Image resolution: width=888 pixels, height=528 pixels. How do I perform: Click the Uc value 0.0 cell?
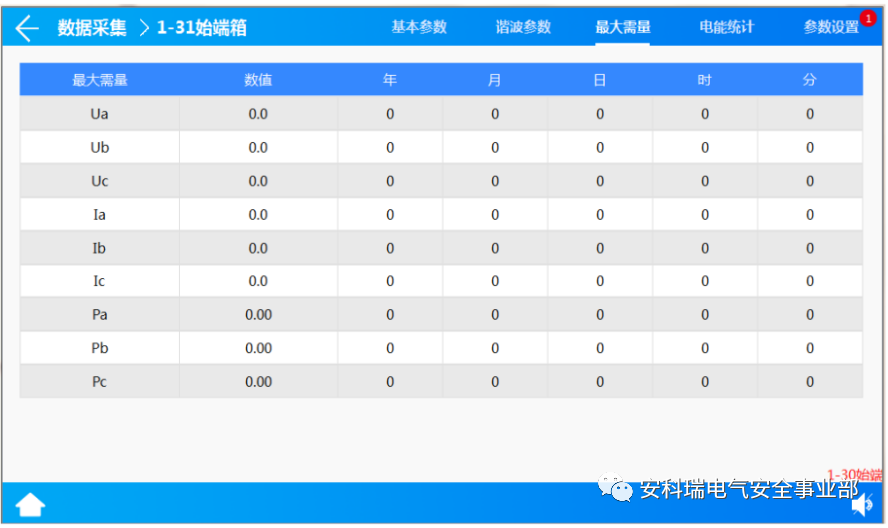click(x=258, y=181)
